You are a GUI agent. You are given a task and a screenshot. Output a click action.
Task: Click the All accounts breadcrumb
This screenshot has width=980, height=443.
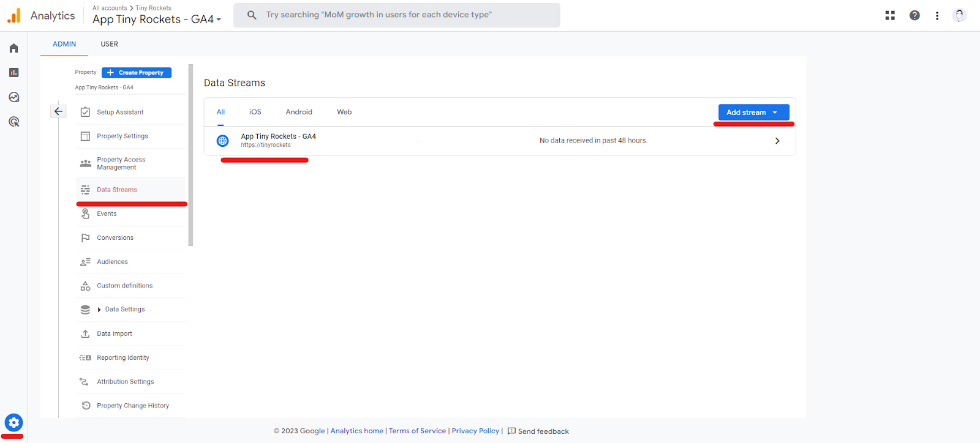(x=110, y=8)
